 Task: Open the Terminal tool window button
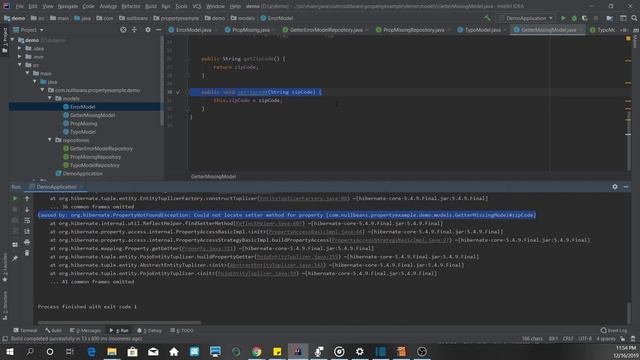click(x=25, y=330)
